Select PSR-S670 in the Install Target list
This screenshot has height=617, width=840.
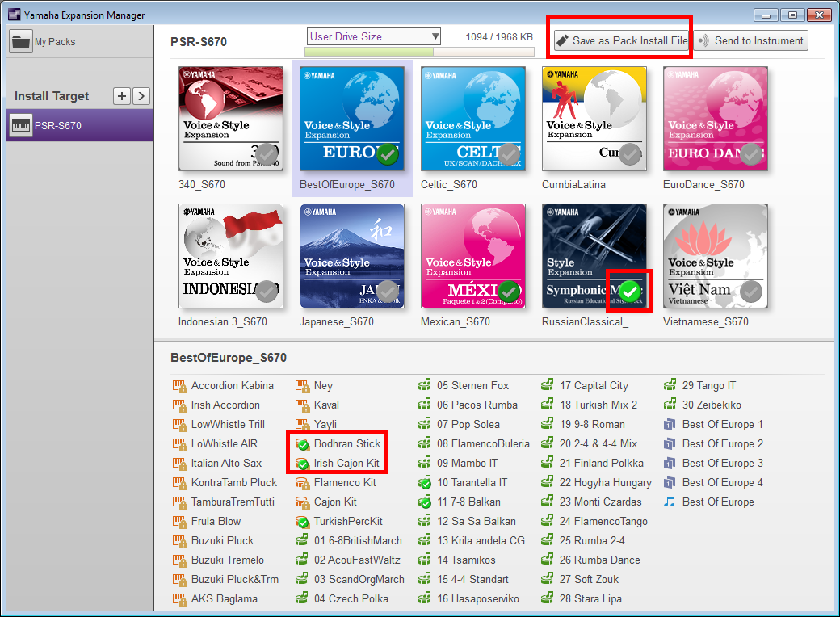click(80, 126)
